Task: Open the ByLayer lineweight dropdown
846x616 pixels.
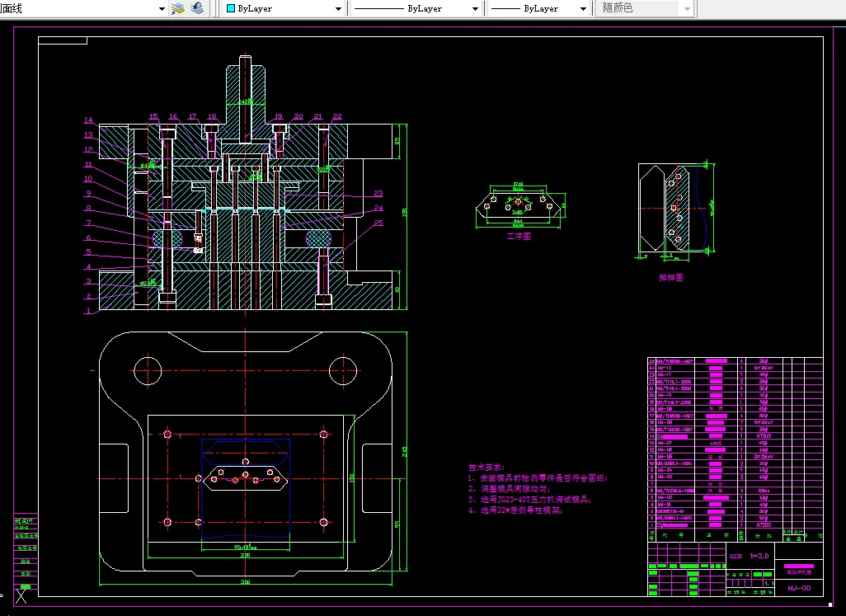Action: pyautogui.click(x=582, y=8)
